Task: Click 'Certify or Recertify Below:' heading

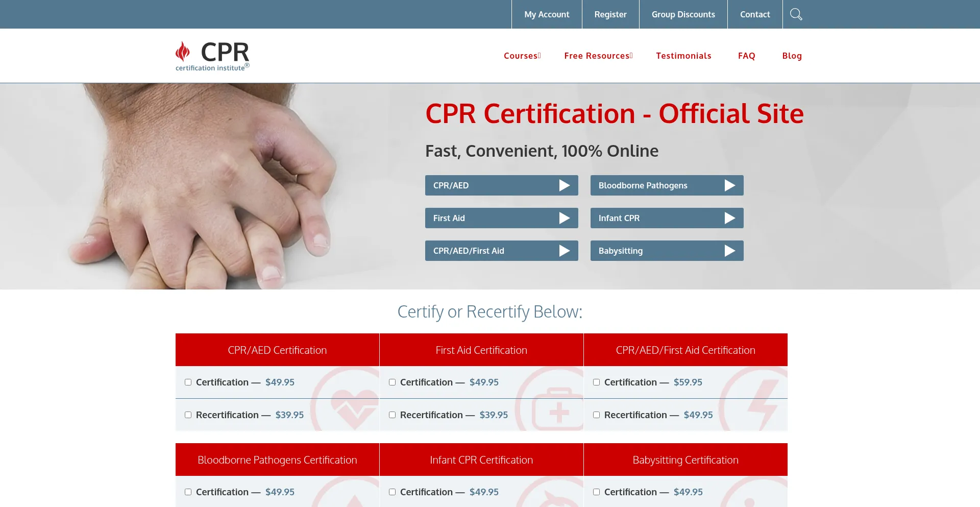Action: (490, 311)
